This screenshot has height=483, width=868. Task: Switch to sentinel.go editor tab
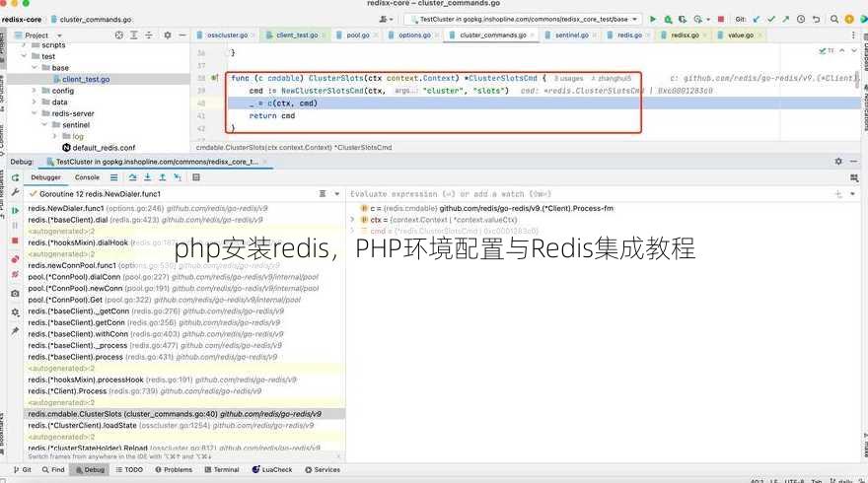pos(570,34)
